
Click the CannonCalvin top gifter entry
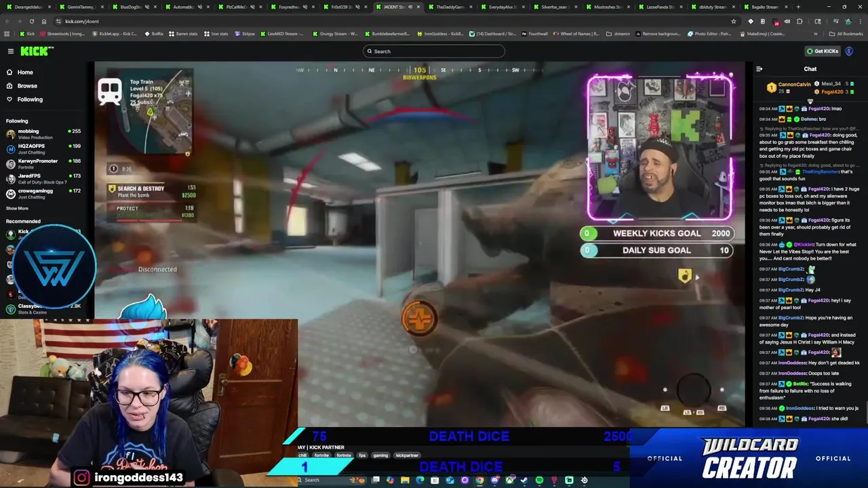tap(789, 87)
